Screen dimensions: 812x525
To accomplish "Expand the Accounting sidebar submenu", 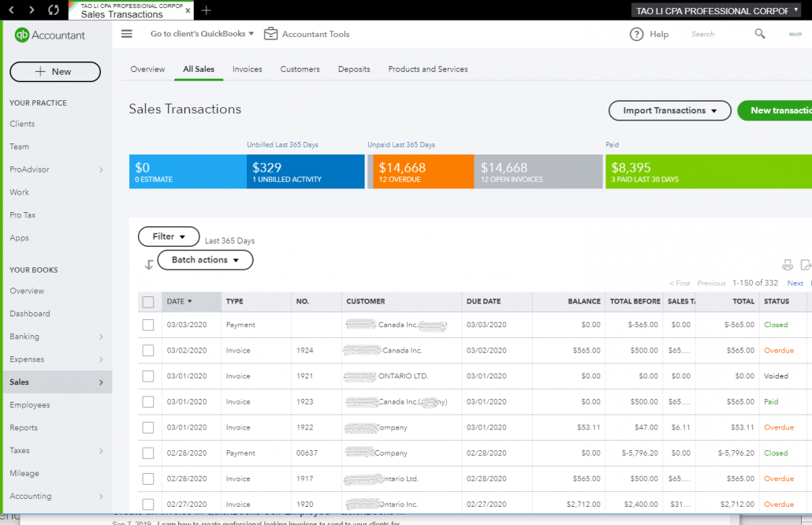I will pos(101,497).
